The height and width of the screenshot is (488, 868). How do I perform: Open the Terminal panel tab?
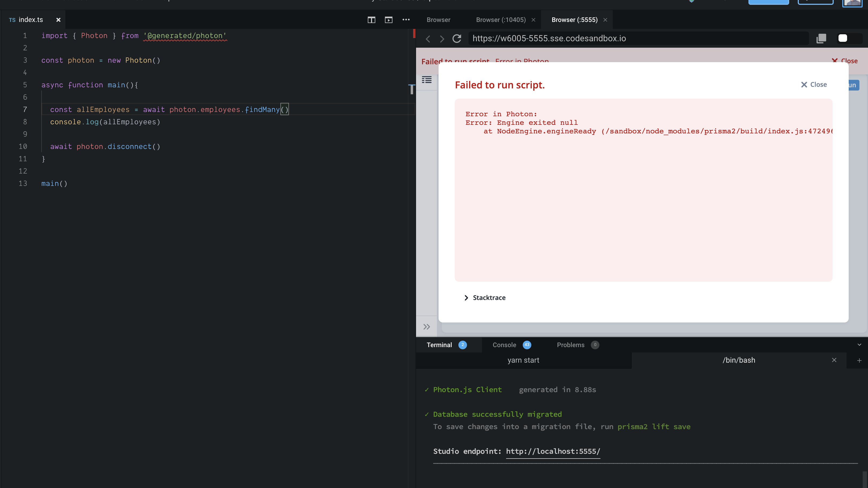pyautogui.click(x=439, y=345)
